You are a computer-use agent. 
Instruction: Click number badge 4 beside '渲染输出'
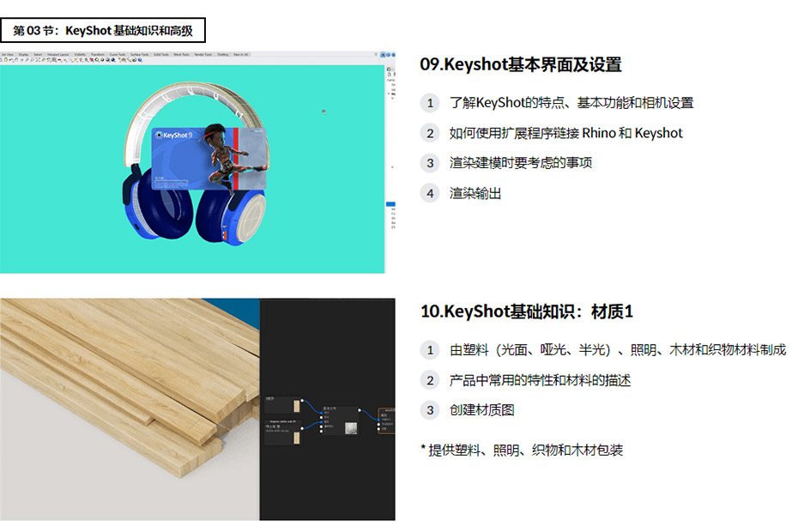pyautogui.click(x=430, y=193)
